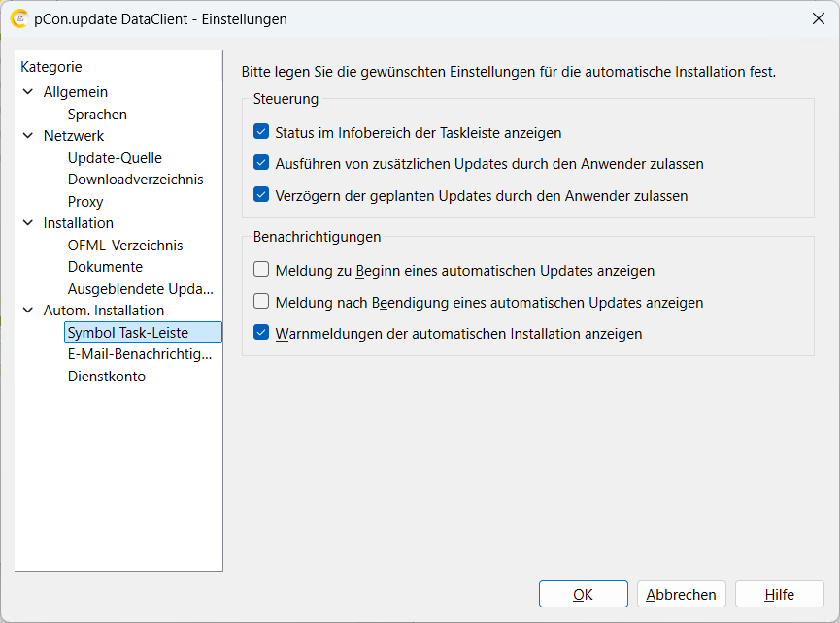The width and height of the screenshot is (840, 623).
Task: Open the Downloadverzeichnis settings page
Action: pyautogui.click(x=136, y=180)
